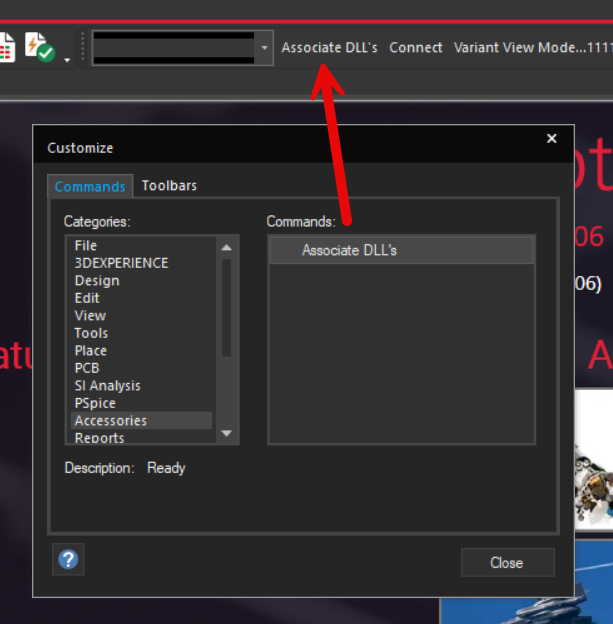Select Associate DLL's in Commands list
The image size is (613, 624).
point(349,250)
